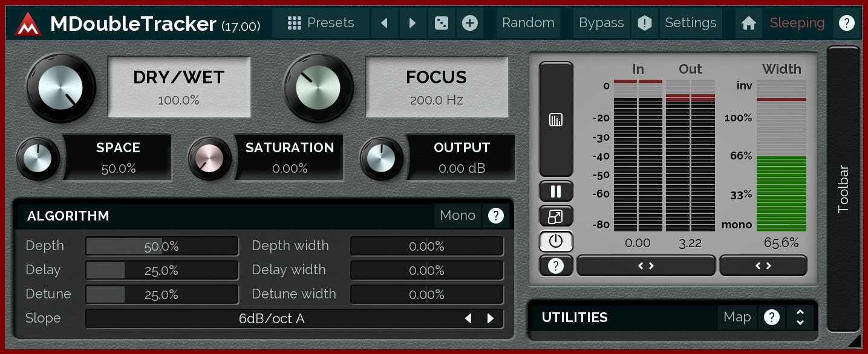The image size is (868, 354).
Task: Toggle Mono in the Algorithm panel
Action: pos(457,216)
